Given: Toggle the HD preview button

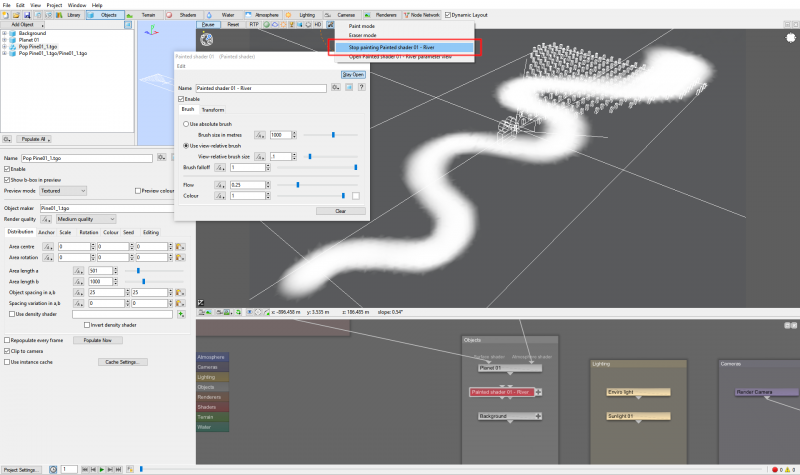Looking at the screenshot, I should tap(318, 24).
